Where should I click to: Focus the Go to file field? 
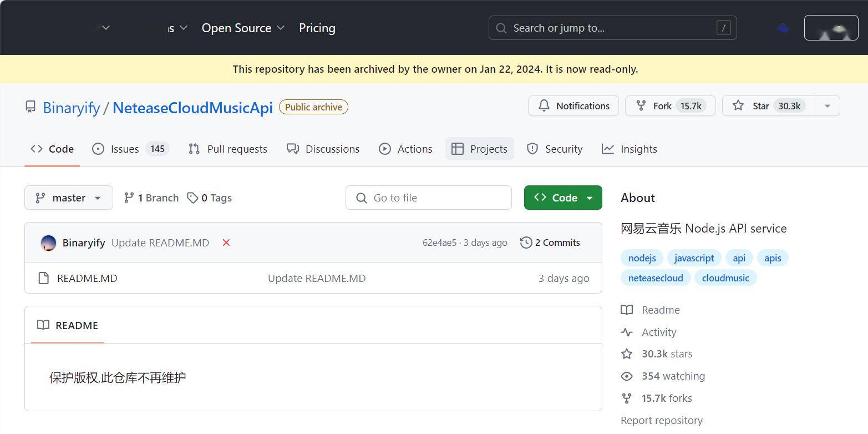pos(428,198)
